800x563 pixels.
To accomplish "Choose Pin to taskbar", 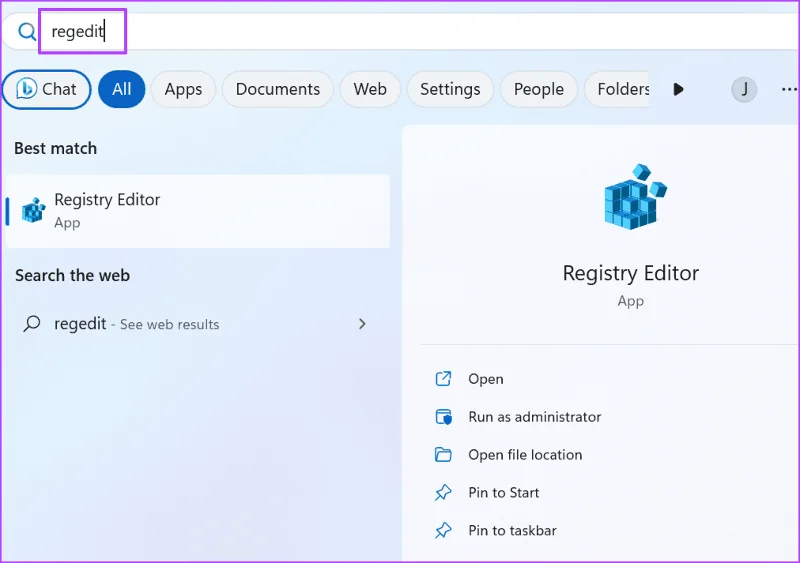I will tap(512, 530).
